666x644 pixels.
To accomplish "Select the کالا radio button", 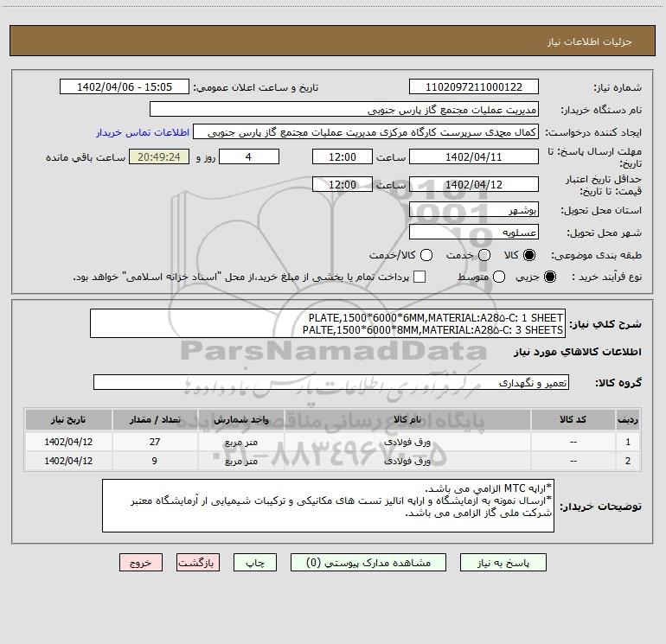I will tap(529, 255).
